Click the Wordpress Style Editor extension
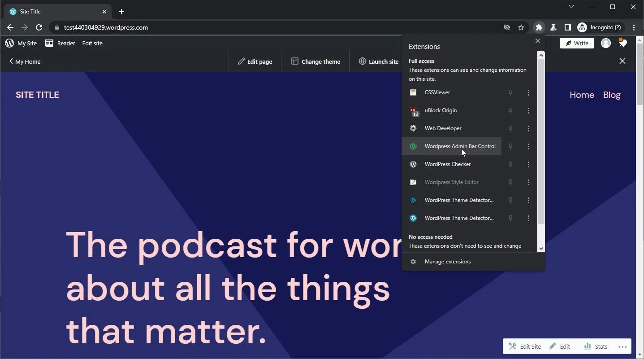Screen dimensions: 644x359 (x=451, y=182)
